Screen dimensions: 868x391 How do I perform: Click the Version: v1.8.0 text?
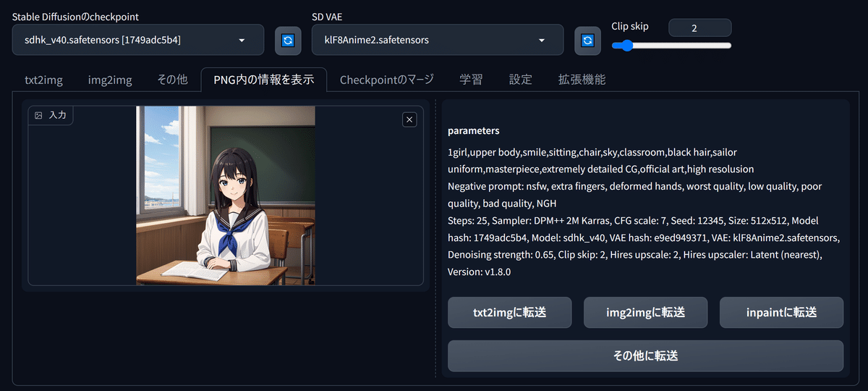[x=480, y=272]
